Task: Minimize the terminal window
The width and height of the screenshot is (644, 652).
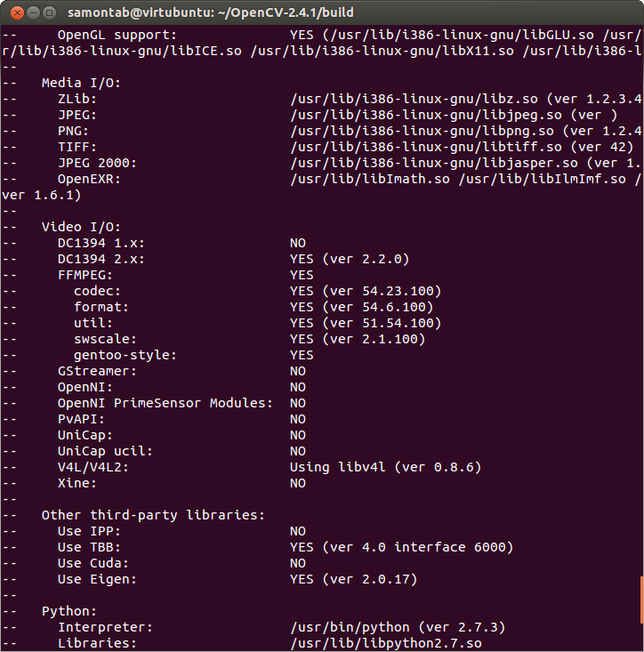Action: 33,12
